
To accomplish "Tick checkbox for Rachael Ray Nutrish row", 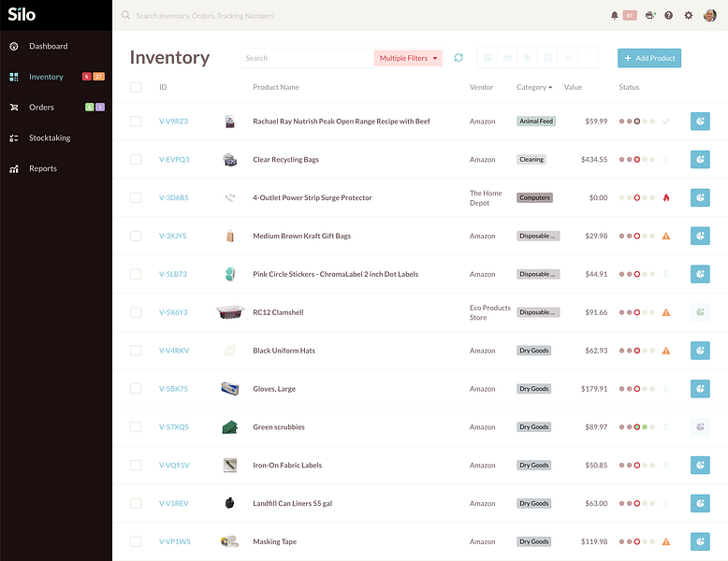I will (x=136, y=122).
